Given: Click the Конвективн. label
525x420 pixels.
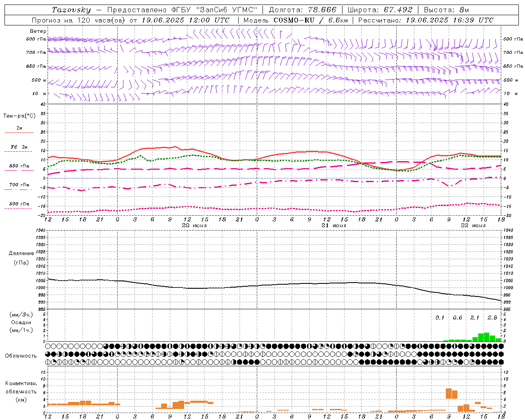Looking at the screenshot, I should (21, 383).
